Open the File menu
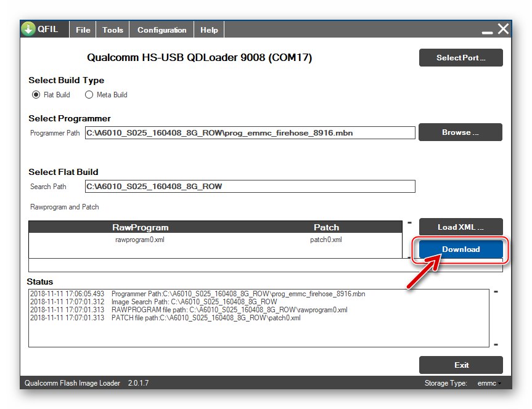This screenshot has width=532, height=409. (x=83, y=30)
